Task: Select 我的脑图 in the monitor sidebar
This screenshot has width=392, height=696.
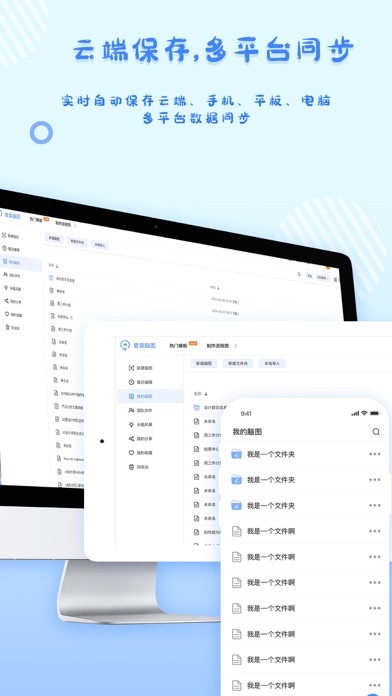Action: (x=20, y=263)
